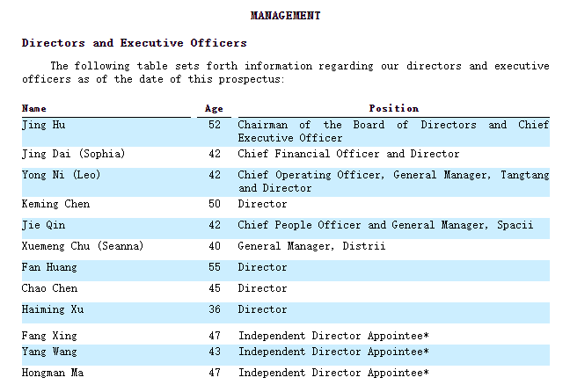The height and width of the screenshot is (392, 570).
Task: Click the 'Directors and Executive Officers' heading
Action: pyautogui.click(x=134, y=43)
